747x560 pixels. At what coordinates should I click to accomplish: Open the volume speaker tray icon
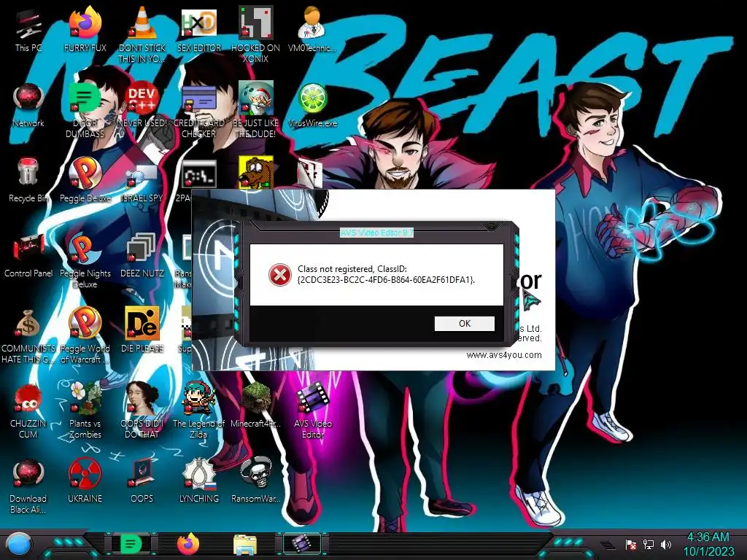click(x=665, y=544)
